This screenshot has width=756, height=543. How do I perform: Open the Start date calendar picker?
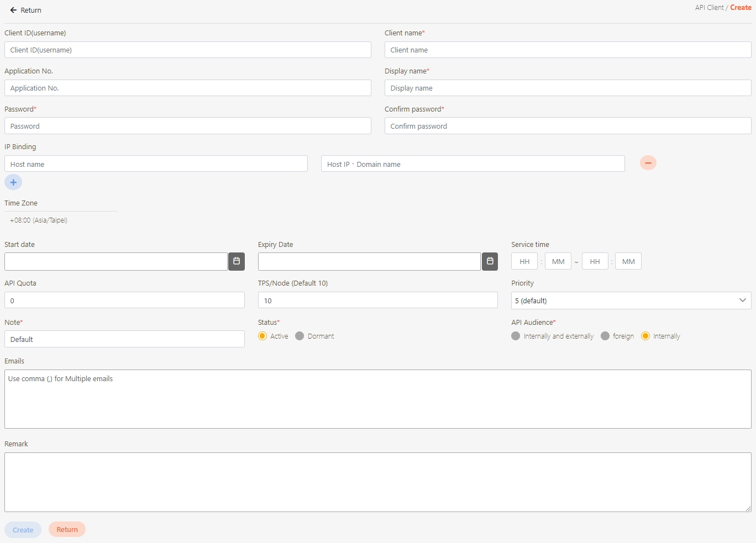237,261
